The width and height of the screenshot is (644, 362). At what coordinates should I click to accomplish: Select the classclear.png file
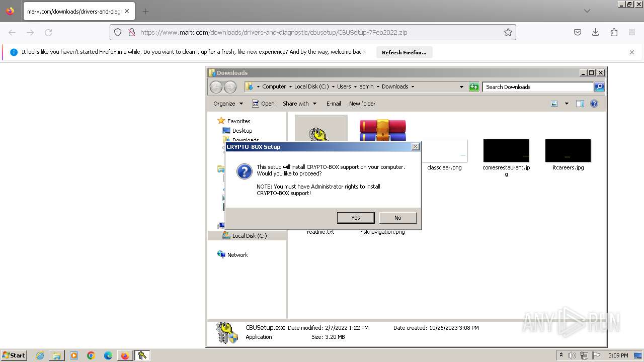coord(444,167)
